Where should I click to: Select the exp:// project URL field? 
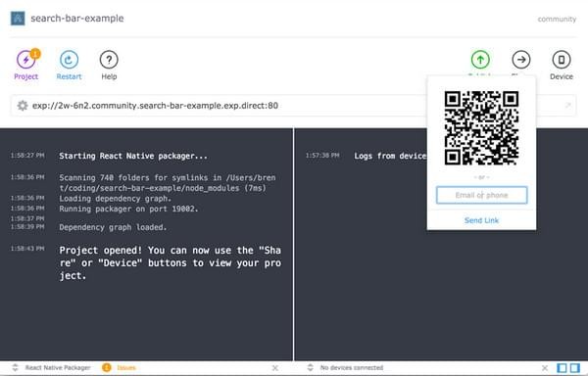tap(218, 106)
